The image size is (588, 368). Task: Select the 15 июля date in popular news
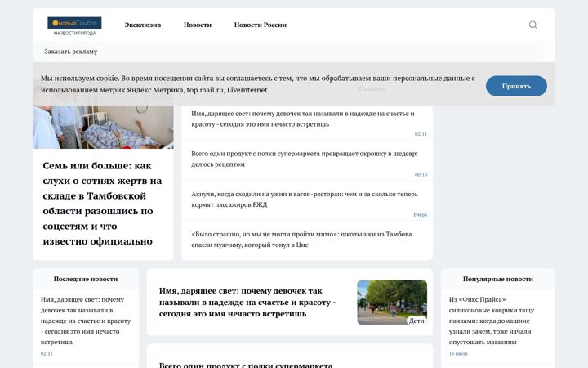tap(458, 354)
